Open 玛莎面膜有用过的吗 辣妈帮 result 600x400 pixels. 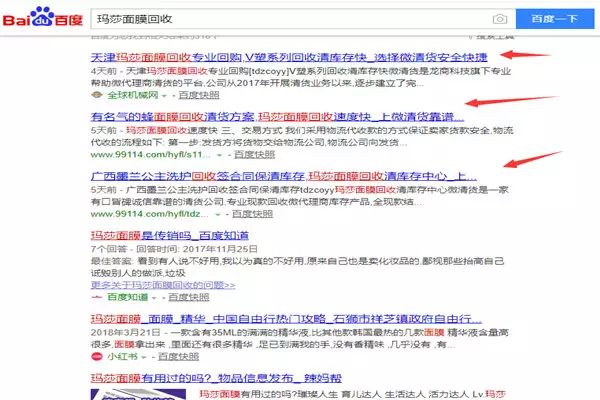pos(216,378)
